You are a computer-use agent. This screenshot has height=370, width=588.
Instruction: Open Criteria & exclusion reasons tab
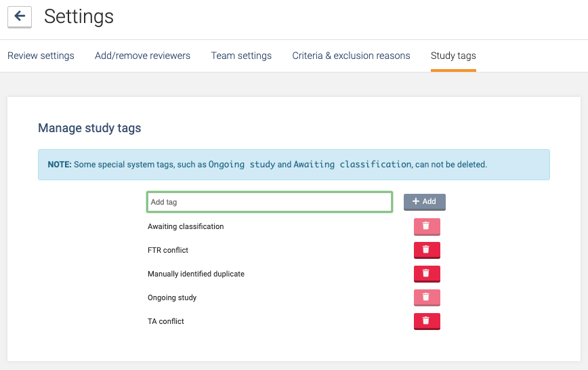click(x=351, y=56)
